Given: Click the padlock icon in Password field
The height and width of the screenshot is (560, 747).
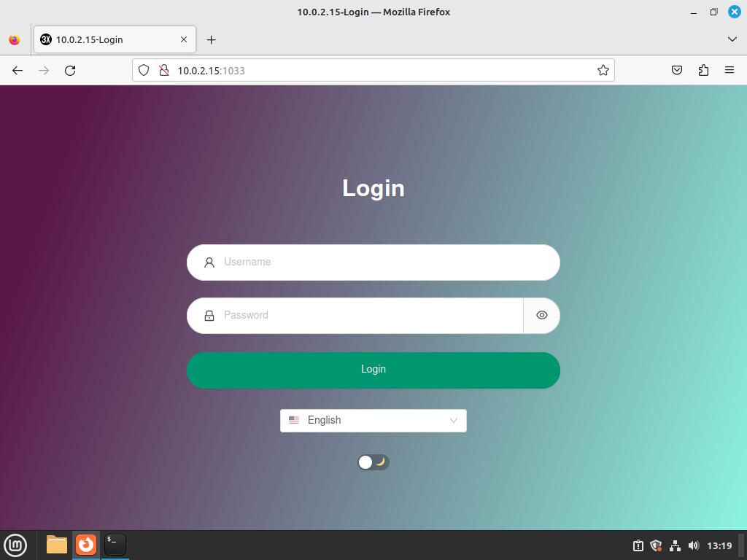Looking at the screenshot, I should click(x=209, y=316).
